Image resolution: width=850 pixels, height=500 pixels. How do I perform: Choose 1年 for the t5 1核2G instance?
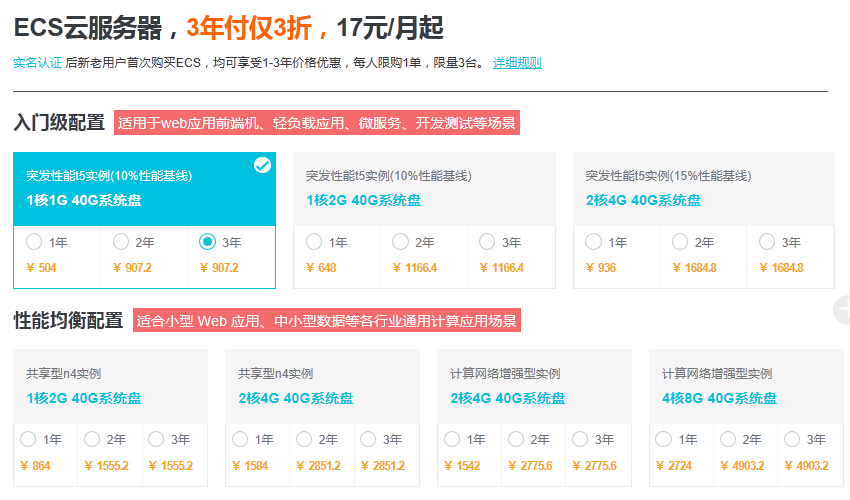(x=315, y=242)
